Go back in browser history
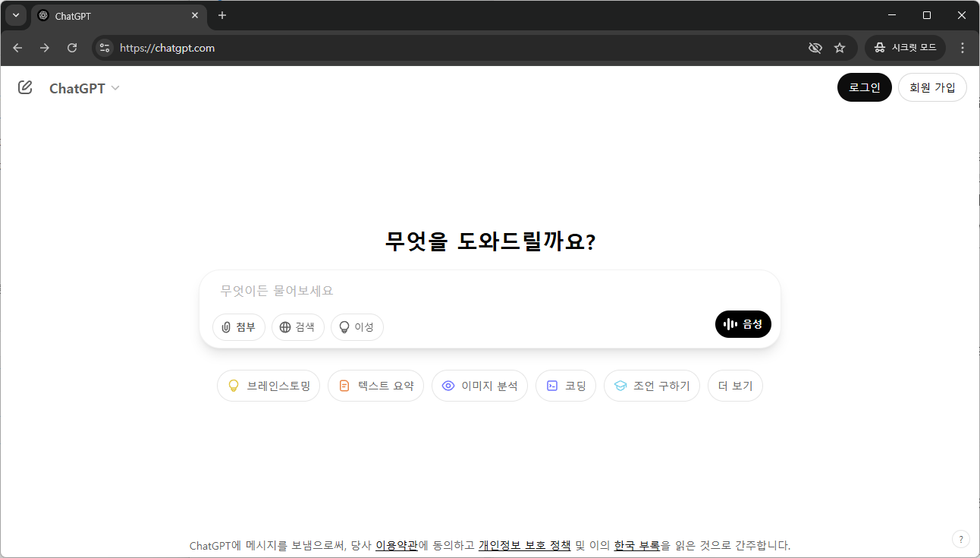 (x=17, y=48)
